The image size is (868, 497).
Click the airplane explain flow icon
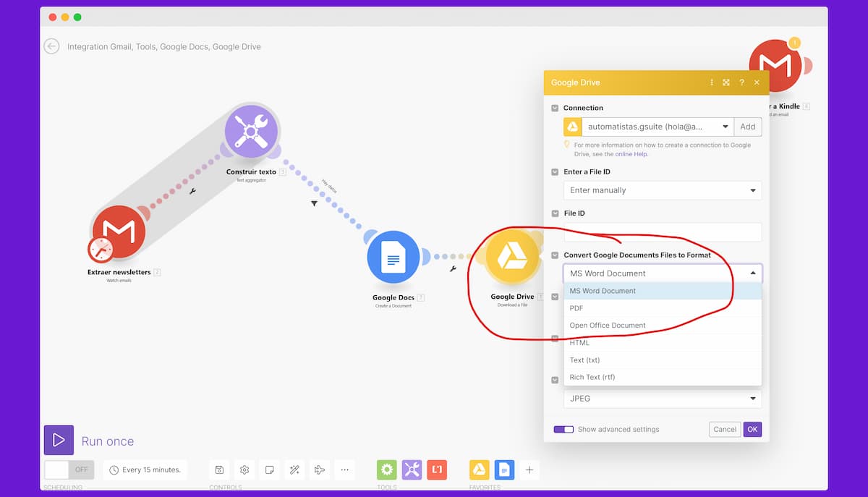(x=319, y=470)
